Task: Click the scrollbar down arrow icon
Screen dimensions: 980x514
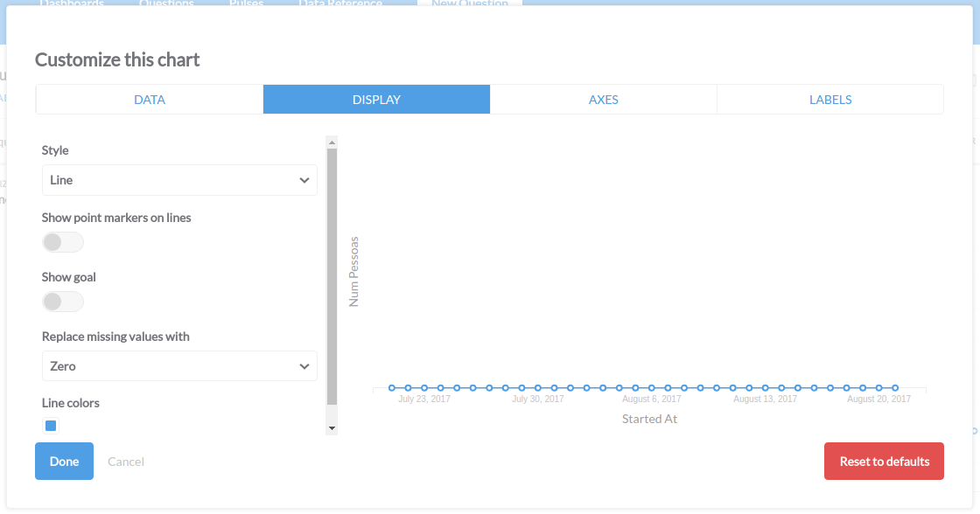Action: pyautogui.click(x=331, y=427)
